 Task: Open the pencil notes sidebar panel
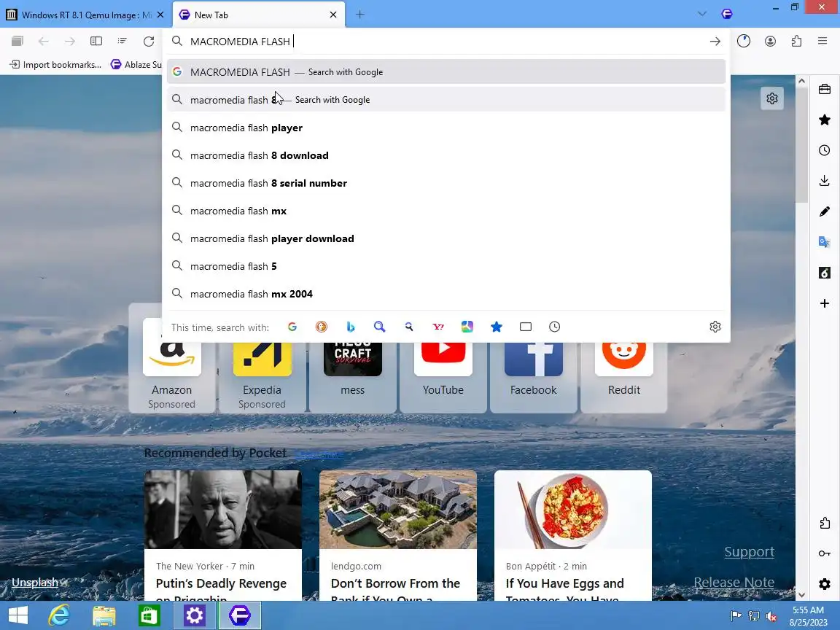[825, 211]
